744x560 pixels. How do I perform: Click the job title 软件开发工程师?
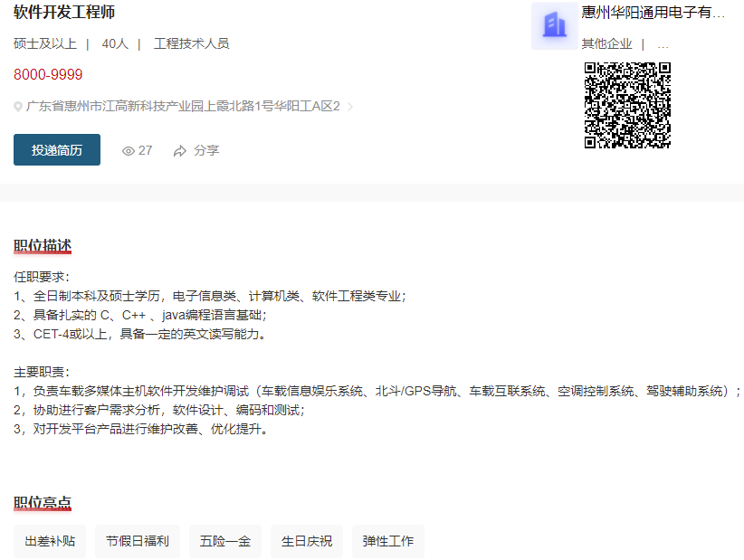coord(64,13)
